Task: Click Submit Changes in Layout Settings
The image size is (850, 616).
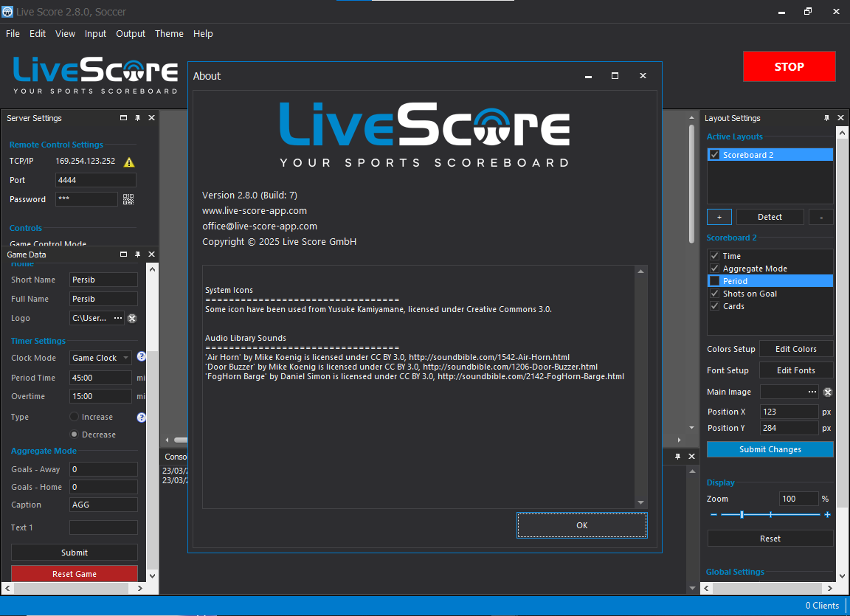Action: coord(770,449)
